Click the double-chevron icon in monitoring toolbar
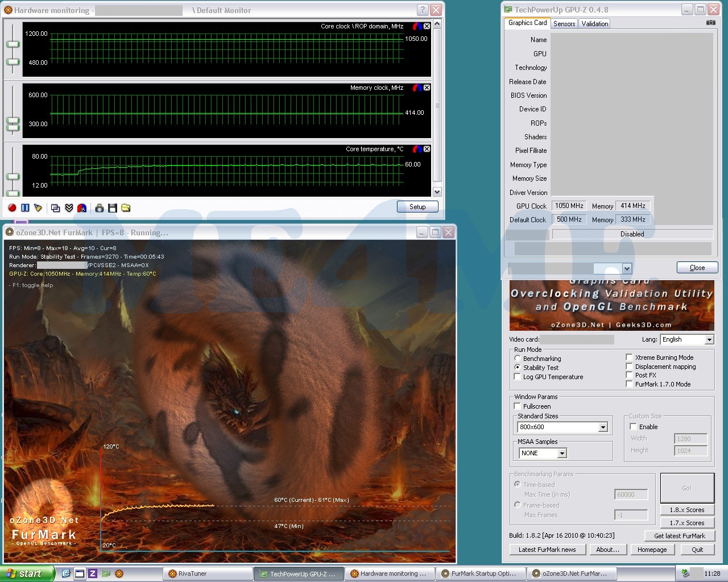The height and width of the screenshot is (582, 728). (x=69, y=208)
